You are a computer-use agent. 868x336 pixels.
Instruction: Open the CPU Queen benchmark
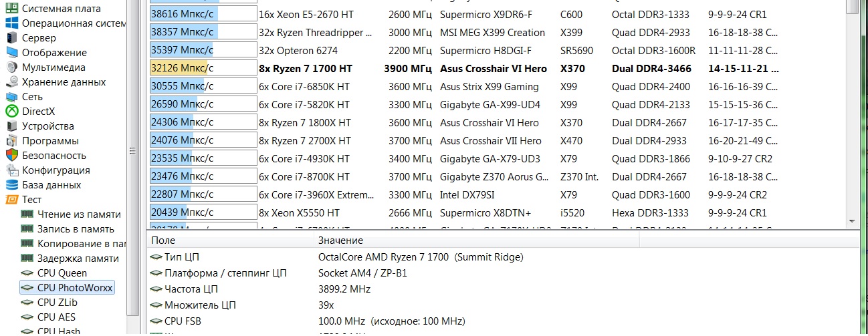click(62, 273)
